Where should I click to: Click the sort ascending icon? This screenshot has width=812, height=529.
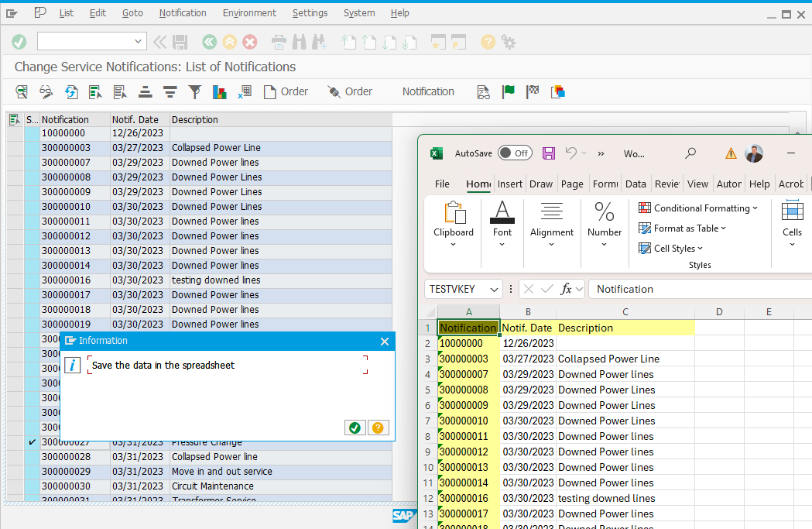click(145, 91)
